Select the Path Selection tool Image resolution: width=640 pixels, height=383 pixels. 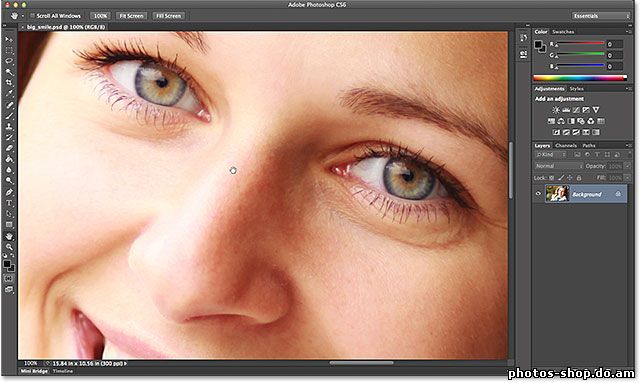coord(9,214)
